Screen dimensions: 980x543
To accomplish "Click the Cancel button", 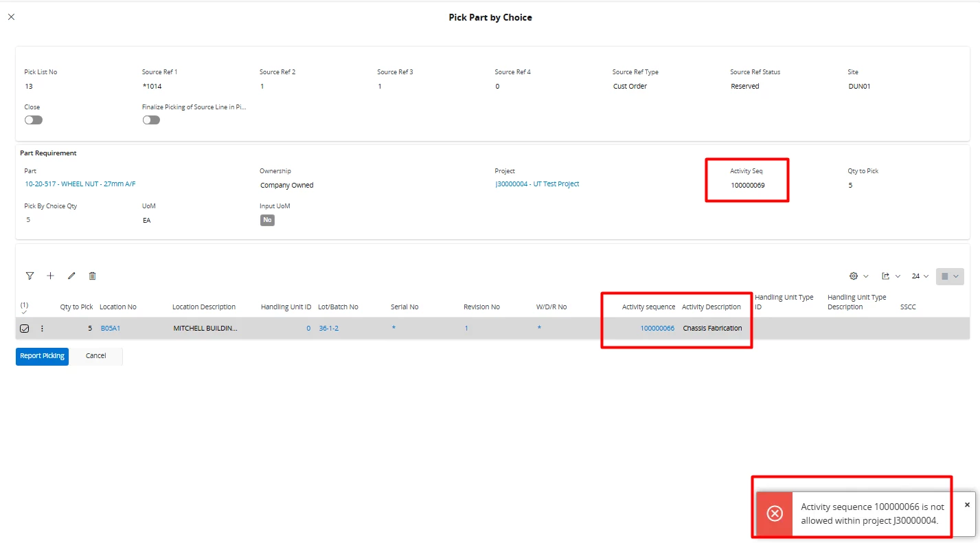I will pyautogui.click(x=96, y=356).
